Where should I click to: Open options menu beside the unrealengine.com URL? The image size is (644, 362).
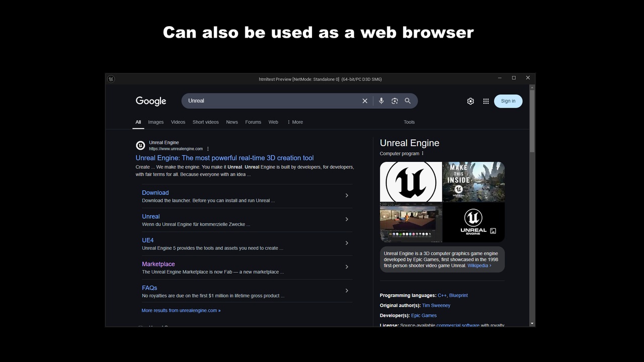click(207, 148)
